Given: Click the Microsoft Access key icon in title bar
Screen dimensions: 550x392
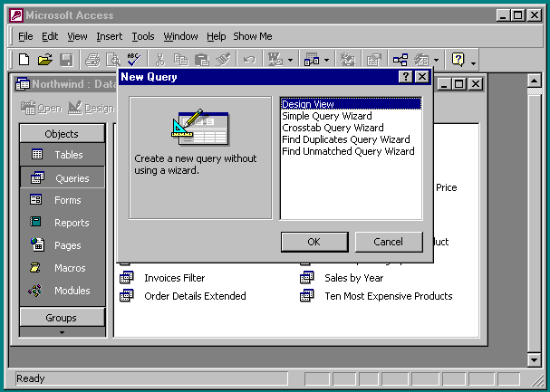Looking at the screenshot, I should 16,15.
